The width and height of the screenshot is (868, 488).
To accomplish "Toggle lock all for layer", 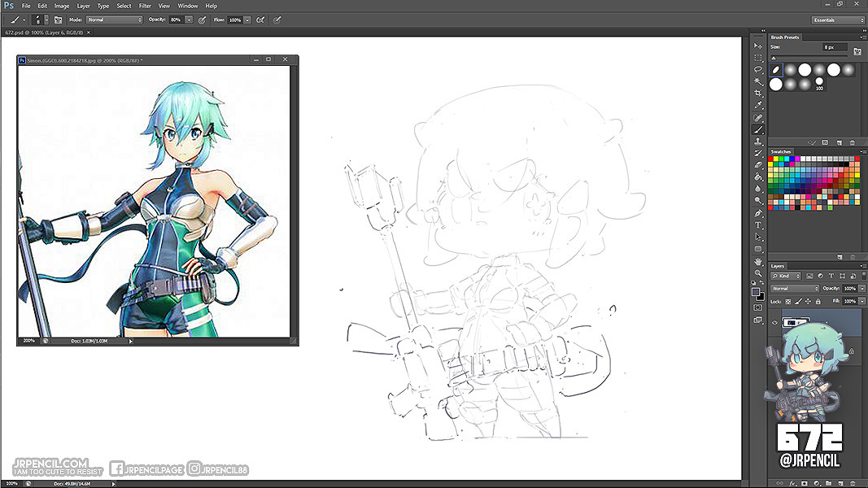I will pyautogui.click(x=818, y=302).
